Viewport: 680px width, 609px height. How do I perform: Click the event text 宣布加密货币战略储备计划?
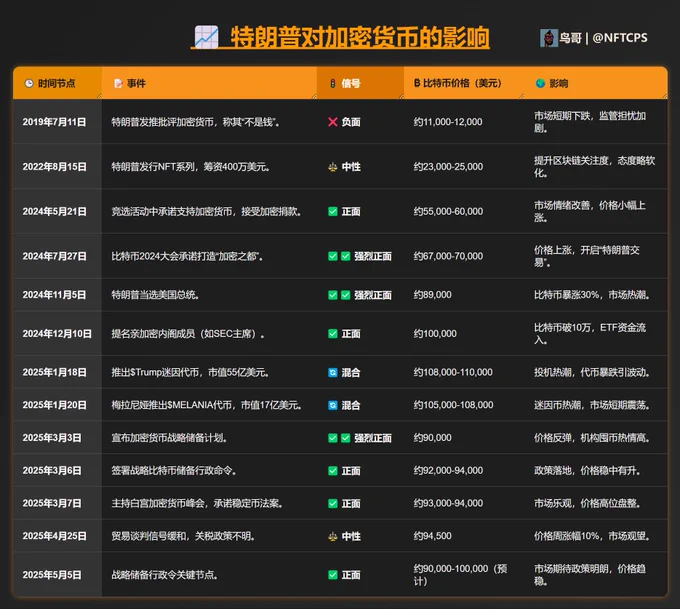(169, 438)
